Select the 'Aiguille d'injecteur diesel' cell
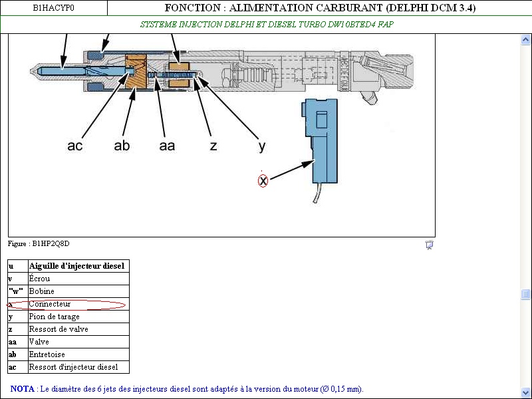532x399 pixels. tap(78, 266)
